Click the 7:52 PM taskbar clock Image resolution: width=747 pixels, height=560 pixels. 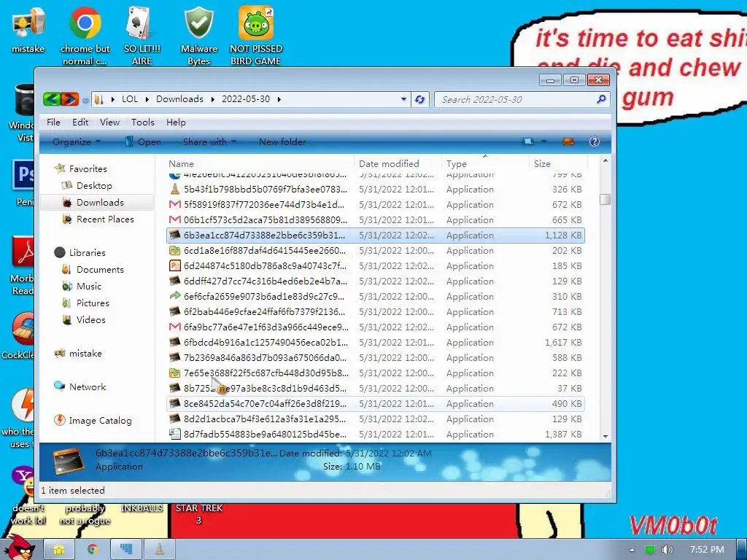(707, 550)
